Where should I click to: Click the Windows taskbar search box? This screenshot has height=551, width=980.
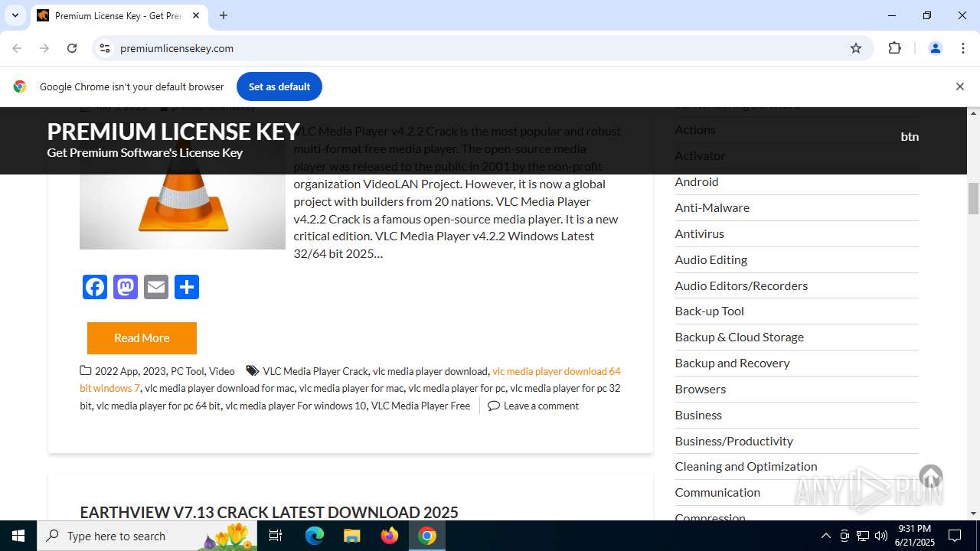point(147,536)
